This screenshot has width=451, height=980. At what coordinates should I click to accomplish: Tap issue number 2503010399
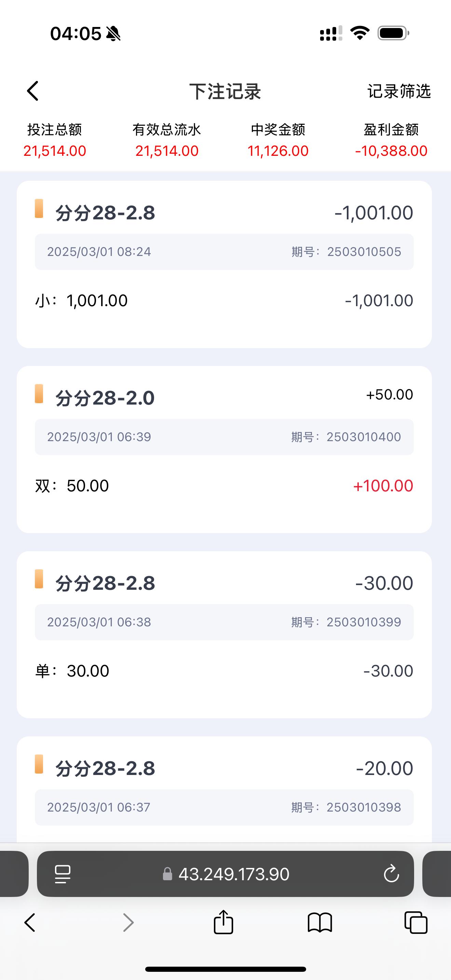[364, 622]
